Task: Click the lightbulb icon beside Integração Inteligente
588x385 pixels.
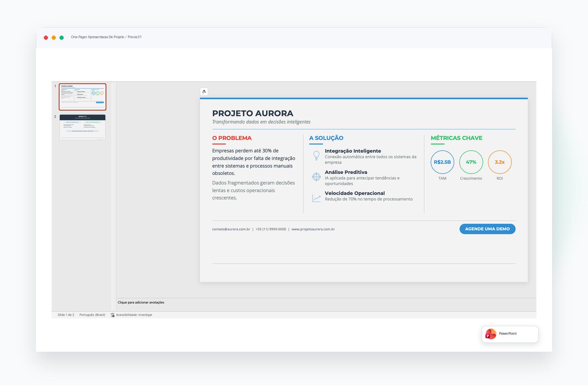Action: [x=316, y=155]
